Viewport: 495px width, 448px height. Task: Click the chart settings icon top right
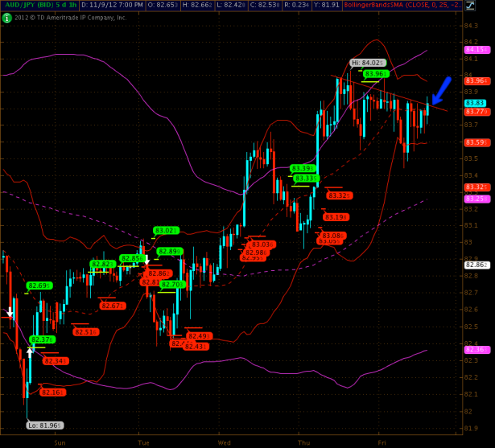coord(469,6)
